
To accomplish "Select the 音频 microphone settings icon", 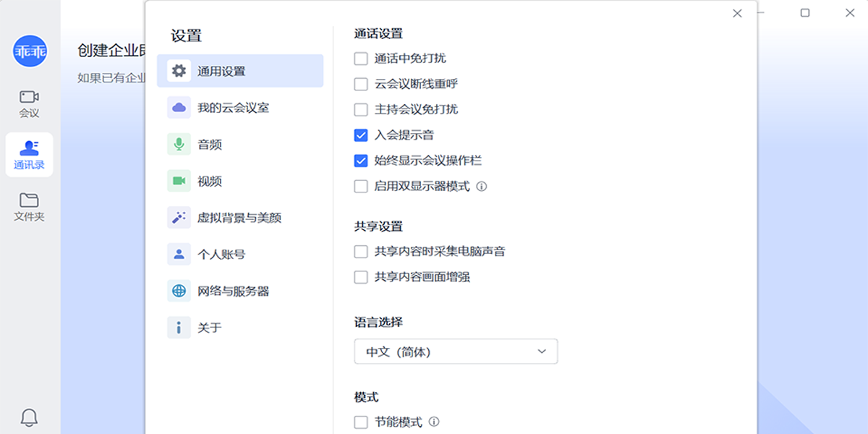I will (x=179, y=144).
